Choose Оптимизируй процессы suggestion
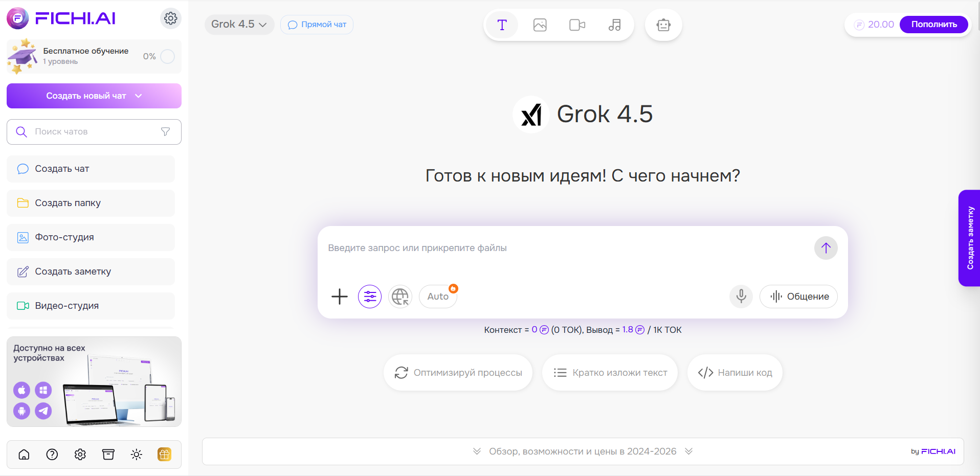This screenshot has width=980, height=476. coord(458,373)
